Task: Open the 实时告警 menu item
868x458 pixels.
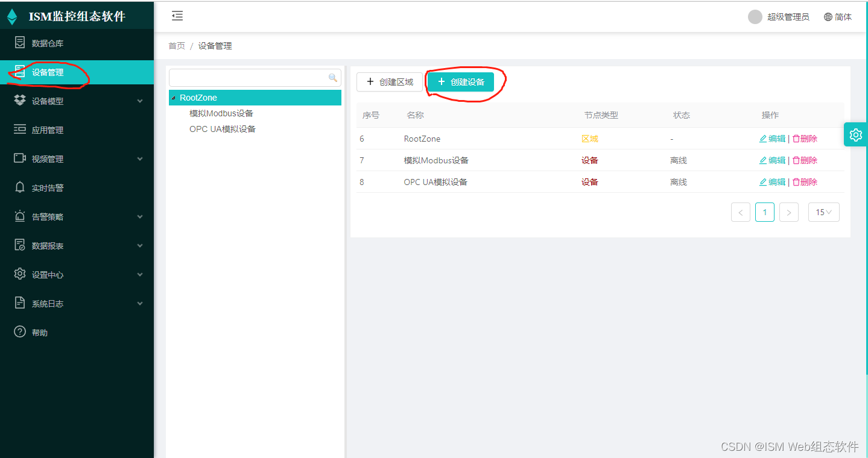Action: click(x=77, y=188)
